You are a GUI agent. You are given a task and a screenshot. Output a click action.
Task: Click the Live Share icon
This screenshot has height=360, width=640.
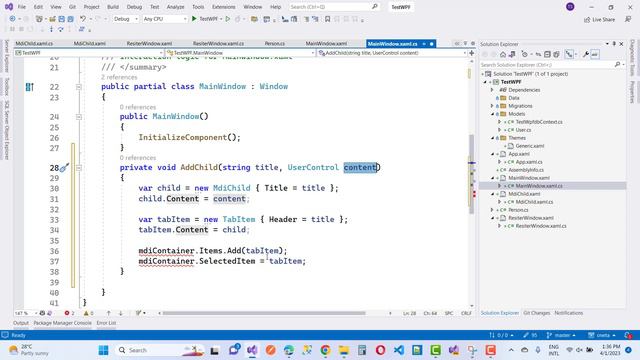pyautogui.click(x=599, y=19)
